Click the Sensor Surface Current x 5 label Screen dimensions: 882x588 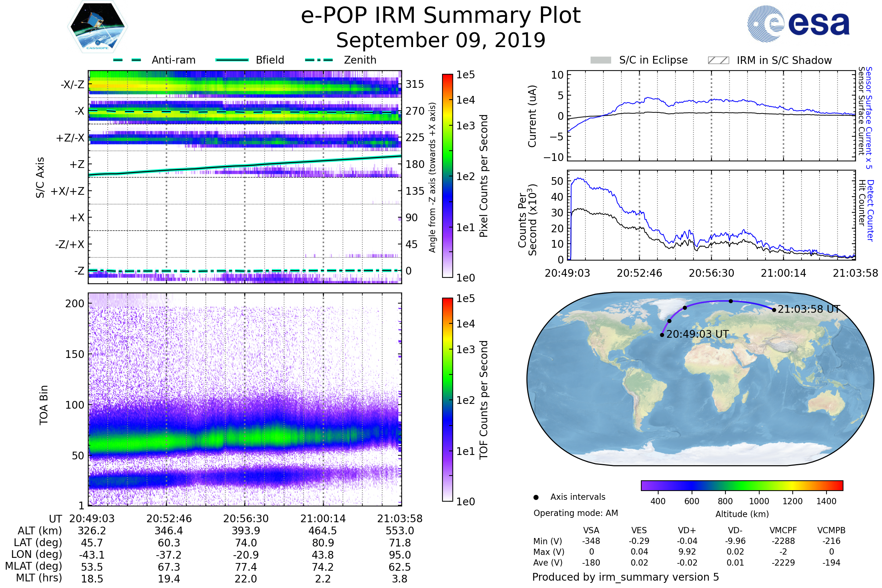tap(869, 118)
